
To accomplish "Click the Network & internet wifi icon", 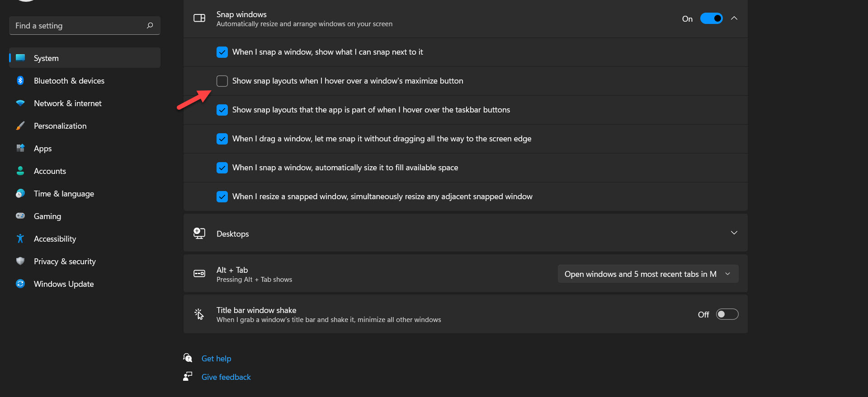I will (x=20, y=103).
